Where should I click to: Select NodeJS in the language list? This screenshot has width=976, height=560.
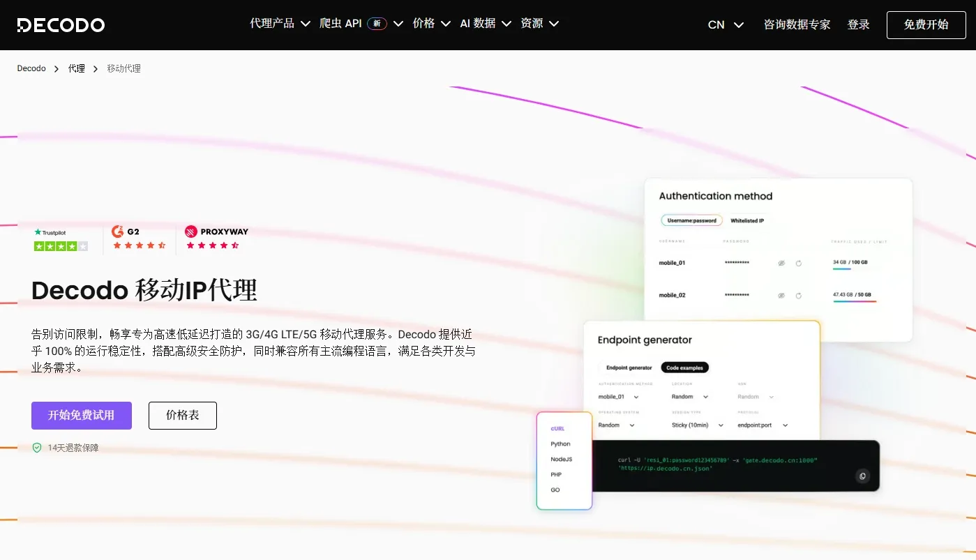point(561,459)
